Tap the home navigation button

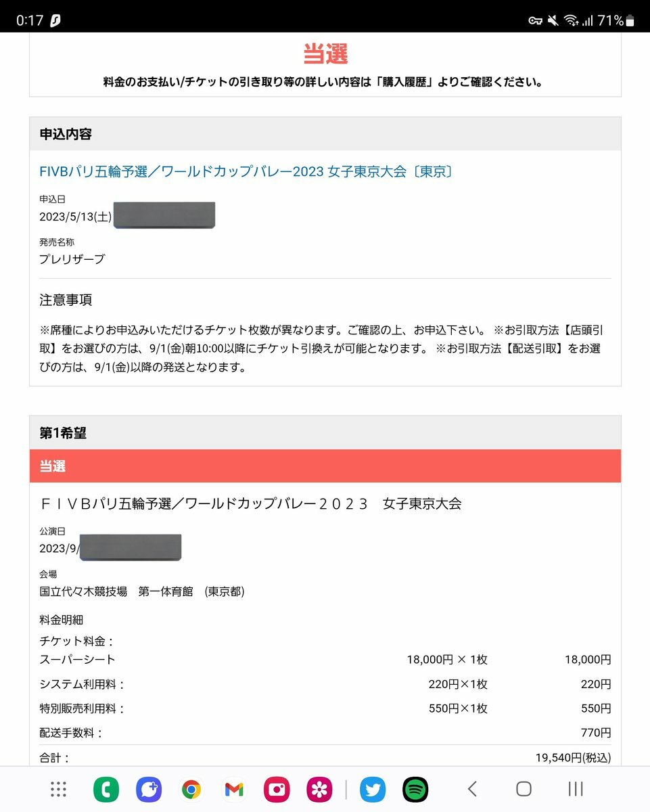524,789
